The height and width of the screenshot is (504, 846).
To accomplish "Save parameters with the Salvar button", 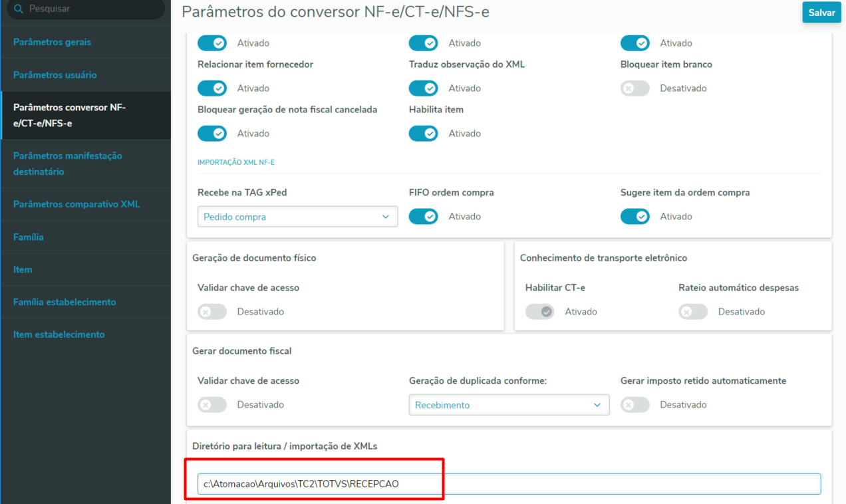I will tap(821, 13).
